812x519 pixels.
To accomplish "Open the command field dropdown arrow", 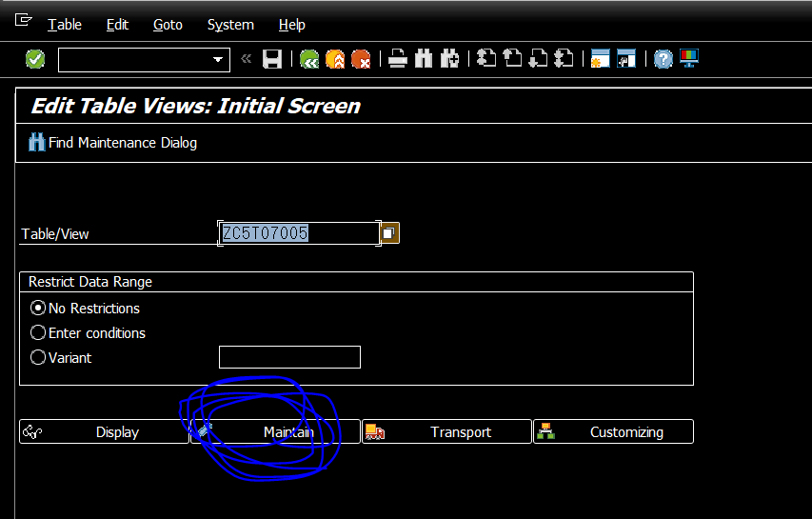I will (218, 60).
